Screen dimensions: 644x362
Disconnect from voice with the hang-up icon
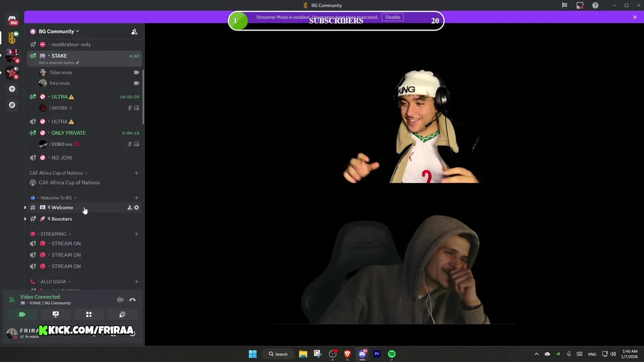[132, 300]
